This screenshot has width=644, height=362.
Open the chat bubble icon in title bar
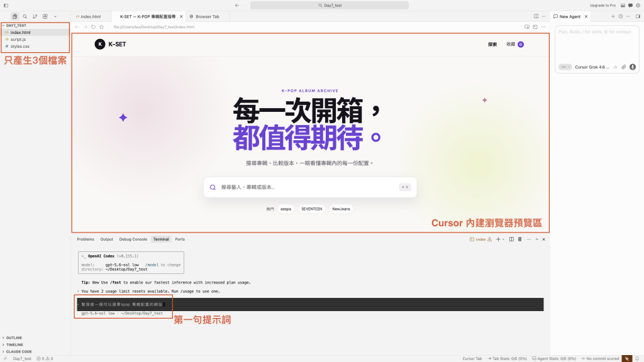point(630,5)
